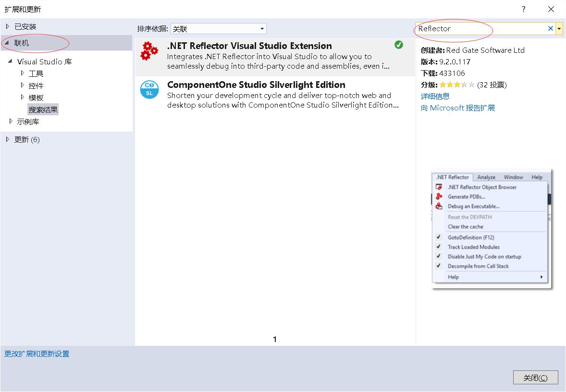
Task: Open the search box dropdown arrow
Action: pyautogui.click(x=559, y=28)
